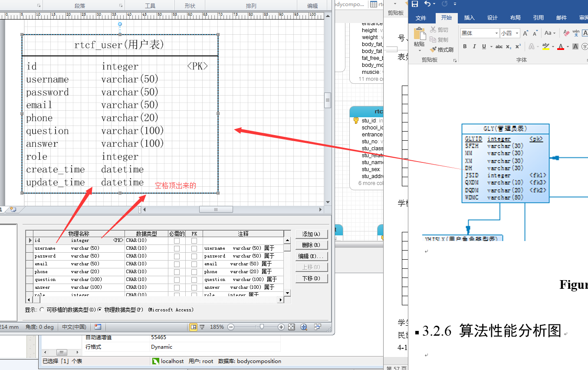Open Word 文件 file tab

click(421, 18)
